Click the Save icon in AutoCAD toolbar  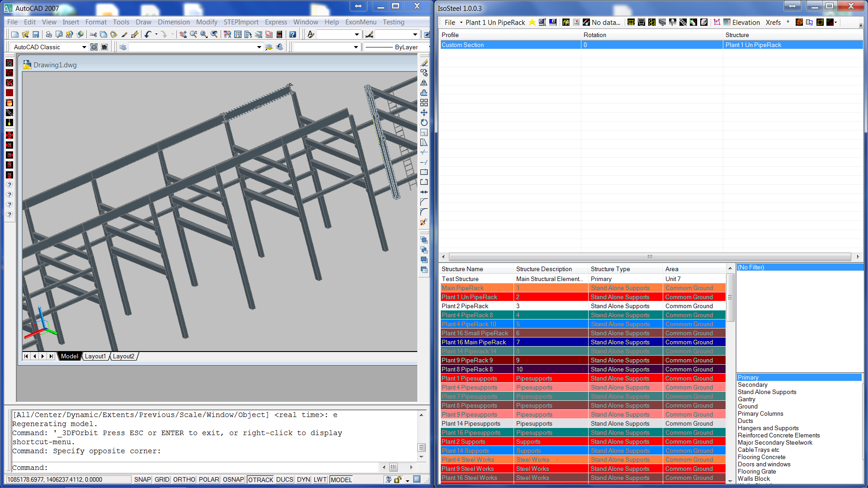coord(36,34)
